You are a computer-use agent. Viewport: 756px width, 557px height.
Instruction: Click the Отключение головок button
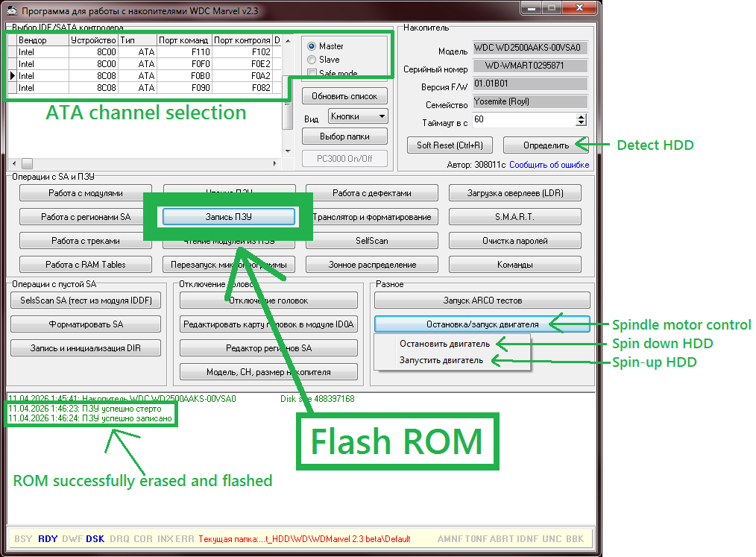click(268, 300)
